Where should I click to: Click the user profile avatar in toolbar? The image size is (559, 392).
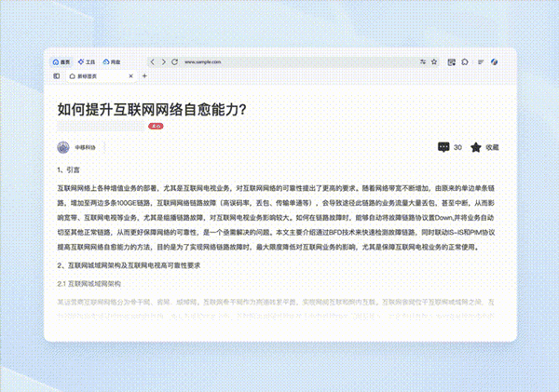point(496,61)
